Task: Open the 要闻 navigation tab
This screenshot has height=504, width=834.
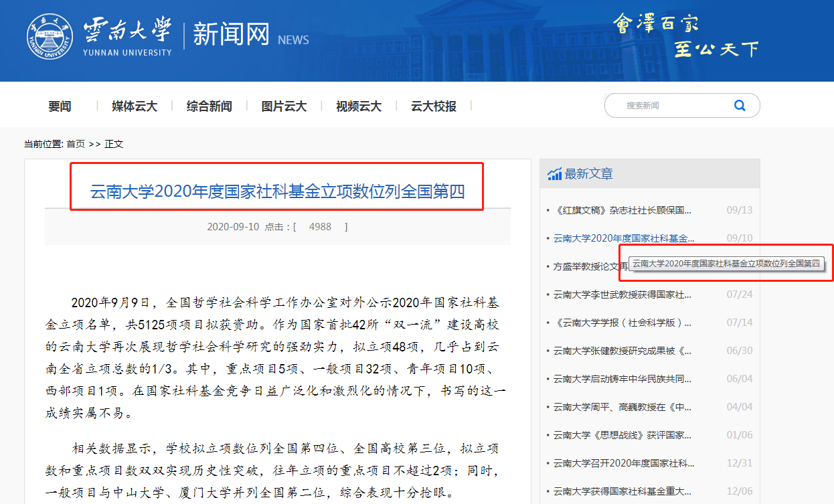Action: click(x=60, y=106)
